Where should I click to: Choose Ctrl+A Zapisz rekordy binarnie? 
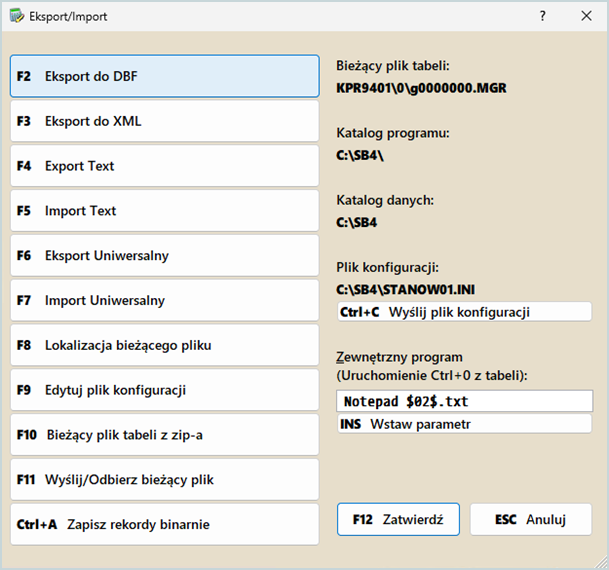tap(164, 524)
